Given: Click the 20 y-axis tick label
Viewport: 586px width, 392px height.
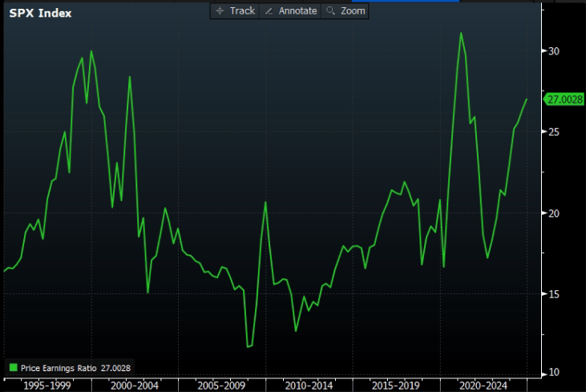Looking at the screenshot, I should [552, 213].
